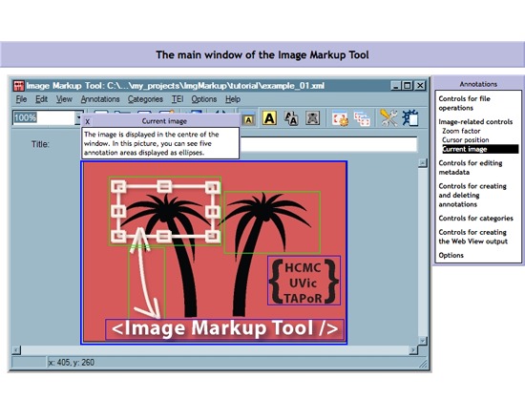Click the 100% zoom factor field
The width and height of the screenshot is (525, 420).
click(x=44, y=117)
